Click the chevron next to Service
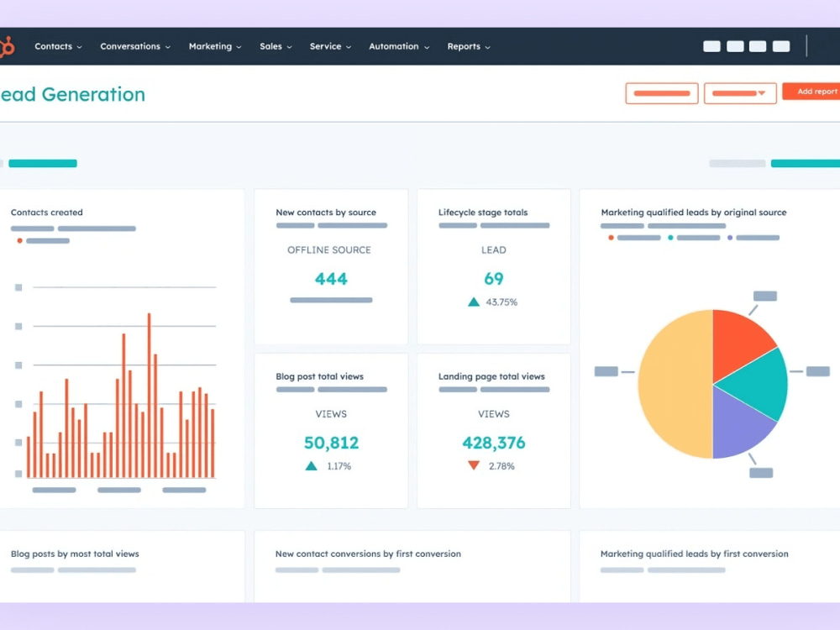The height and width of the screenshot is (630, 840). 349,47
